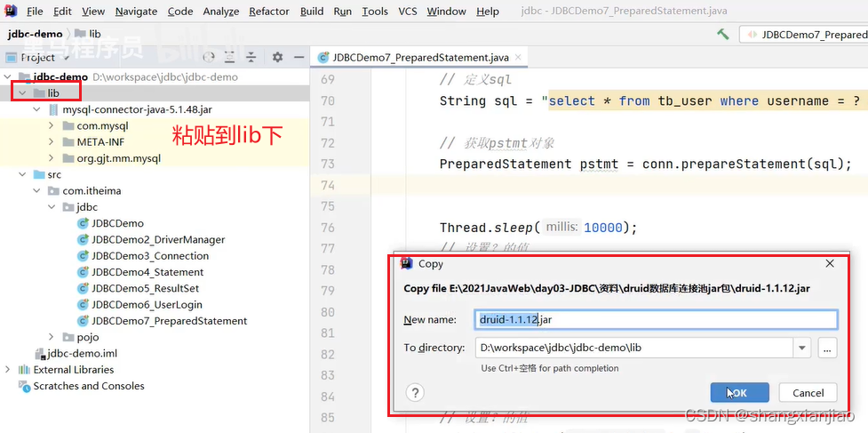Select JDBCDemo3_Connection in the tree

click(150, 256)
